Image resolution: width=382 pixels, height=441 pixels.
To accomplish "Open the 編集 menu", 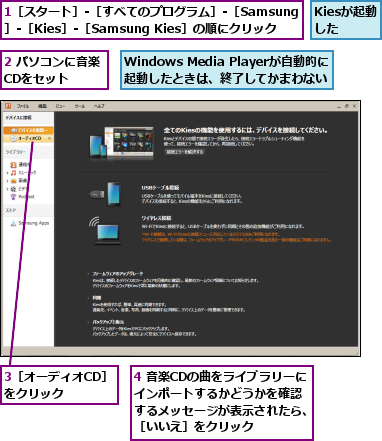I will pos(42,106).
